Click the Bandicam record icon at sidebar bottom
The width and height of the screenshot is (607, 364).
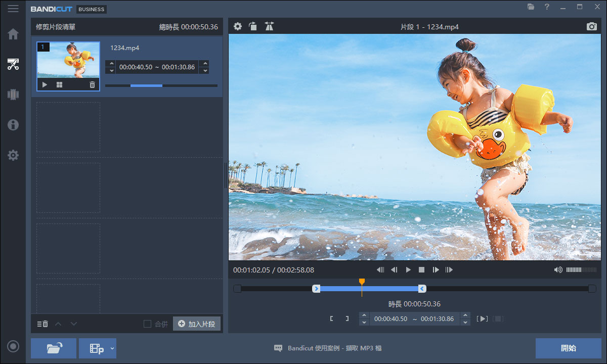[x=13, y=346]
